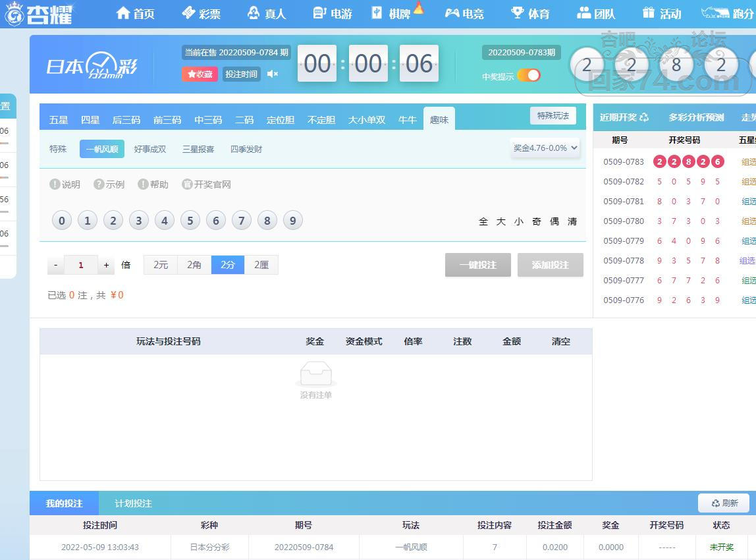
Task: Click the 收藏 favorite star button
Action: [200, 74]
